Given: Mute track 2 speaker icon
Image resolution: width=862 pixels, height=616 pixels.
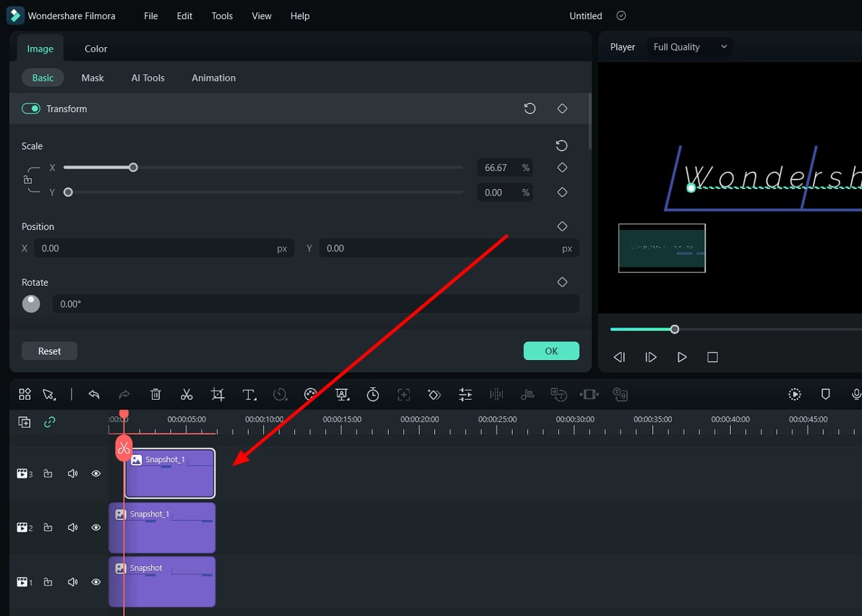Looking at the screenshot, I should tap(72, 528).
